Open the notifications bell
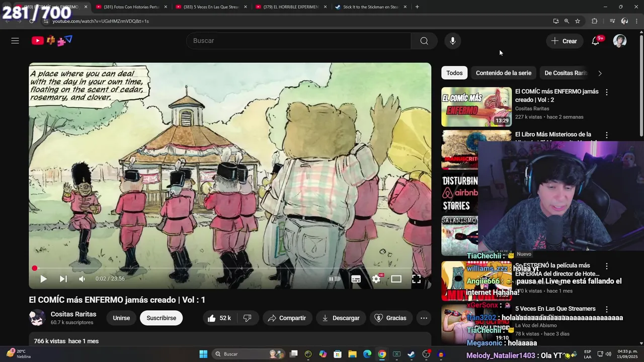The width and height of the screenshot is (644, 362). tap(595, 41)
